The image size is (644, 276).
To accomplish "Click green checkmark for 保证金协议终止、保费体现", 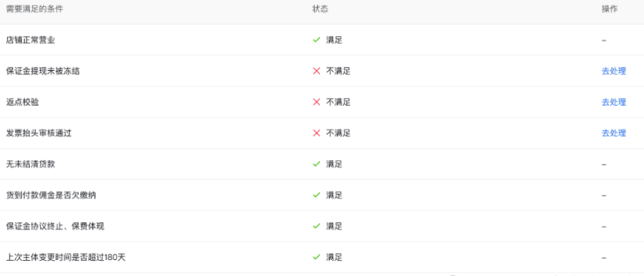I will point(316,226).
